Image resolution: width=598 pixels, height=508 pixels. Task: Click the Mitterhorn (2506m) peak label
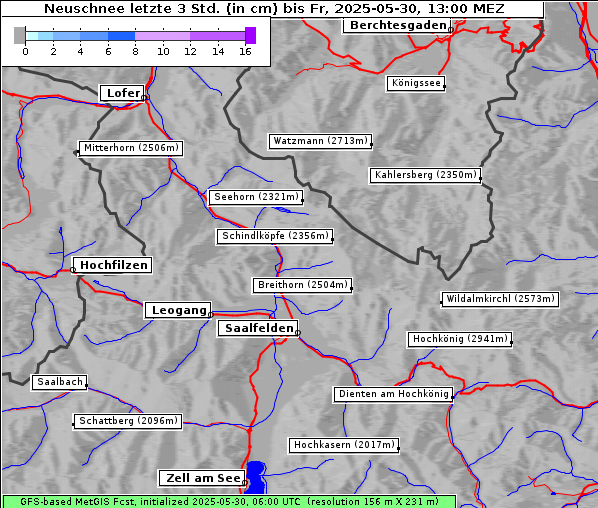(131, 148)
